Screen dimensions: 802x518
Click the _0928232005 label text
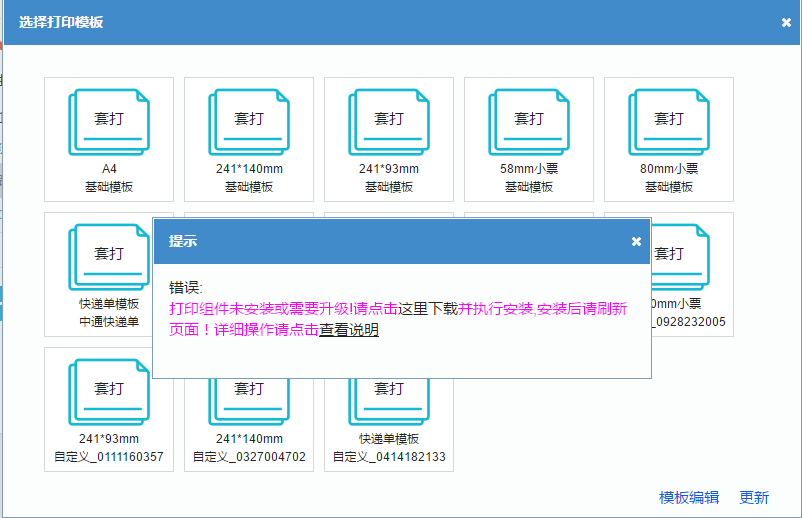point(688,322)
